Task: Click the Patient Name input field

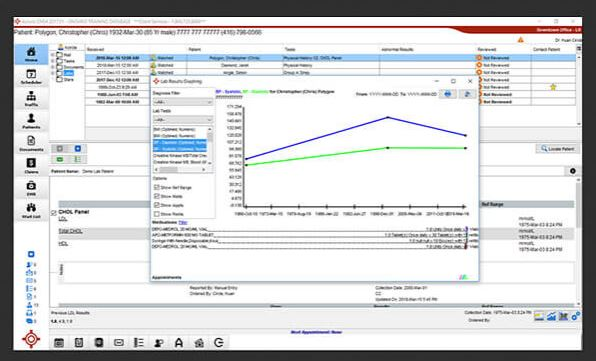Action: (323, 171)
